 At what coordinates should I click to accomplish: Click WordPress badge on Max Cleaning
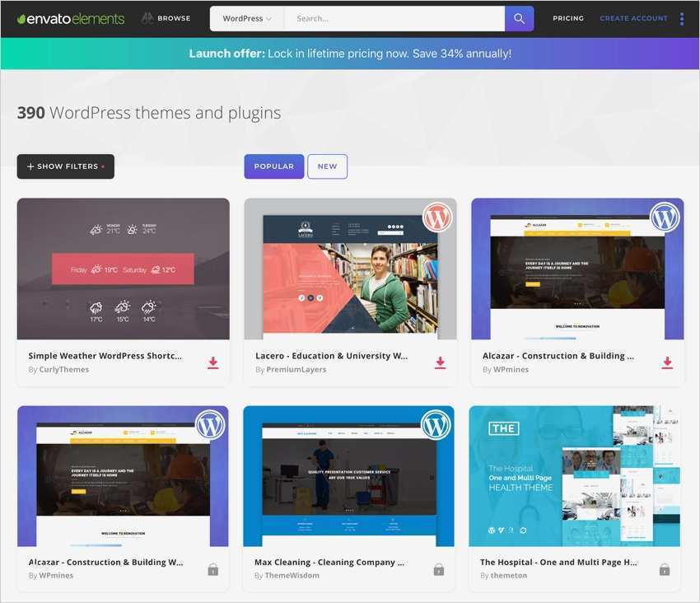pos(436,425)
